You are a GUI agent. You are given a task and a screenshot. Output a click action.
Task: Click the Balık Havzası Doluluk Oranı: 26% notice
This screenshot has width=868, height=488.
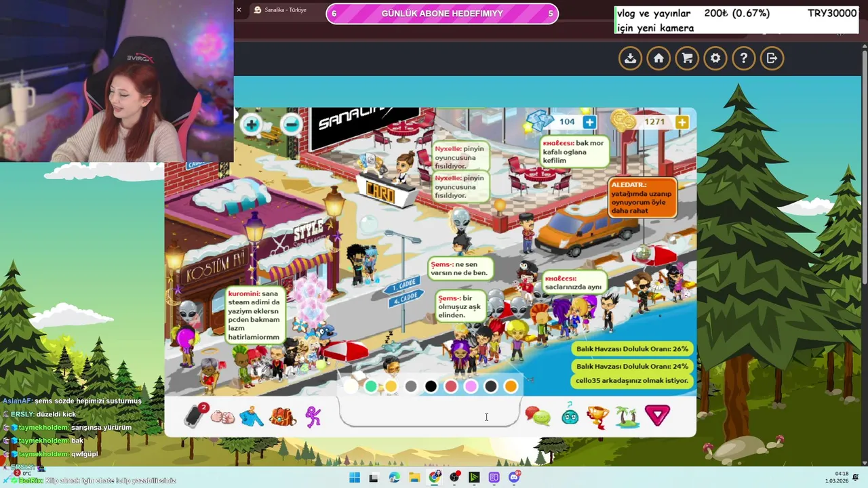point(632,348)
